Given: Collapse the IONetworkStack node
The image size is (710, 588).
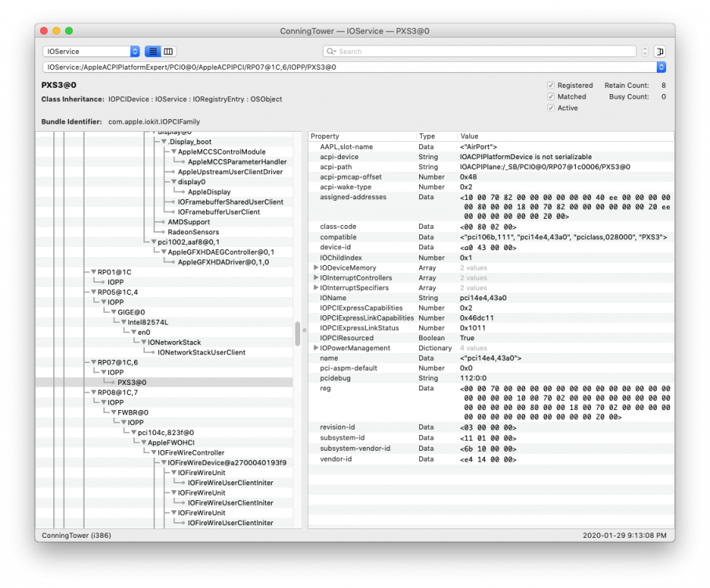Looking at the screenshot, I should (x=143, y=343).
